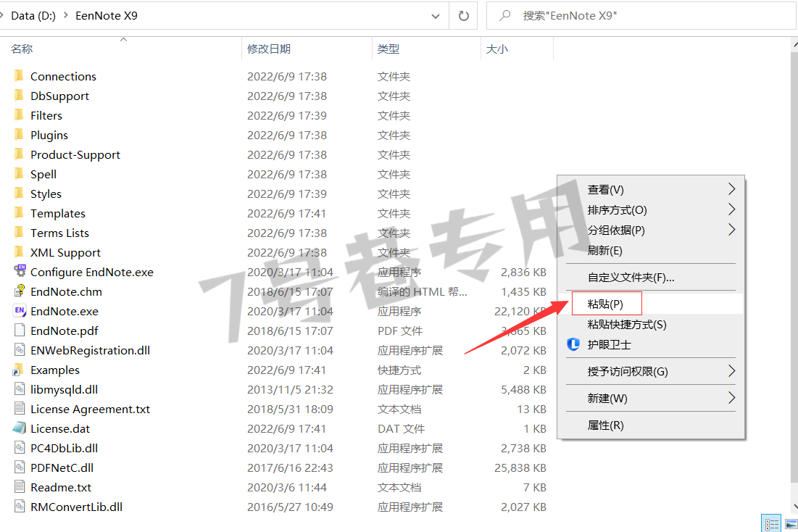Click the Configure EndNote.exe gear icon
This screenshot has width=798, height=532.
pos(20,271)
